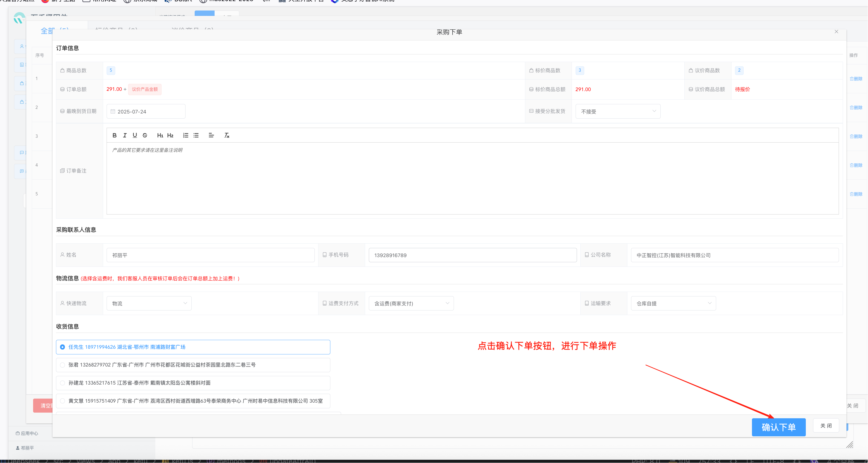Close the 采购下单 dialog with X

836,32
